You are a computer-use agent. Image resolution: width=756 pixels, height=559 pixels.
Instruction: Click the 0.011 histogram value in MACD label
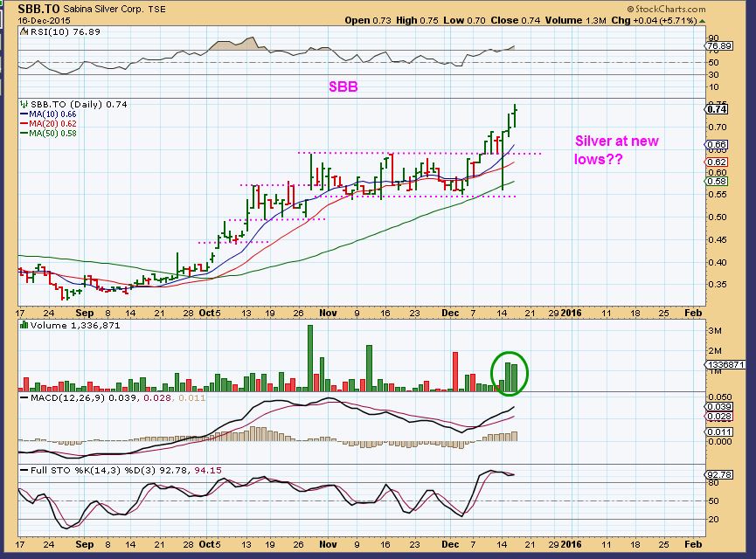(192, 398)
